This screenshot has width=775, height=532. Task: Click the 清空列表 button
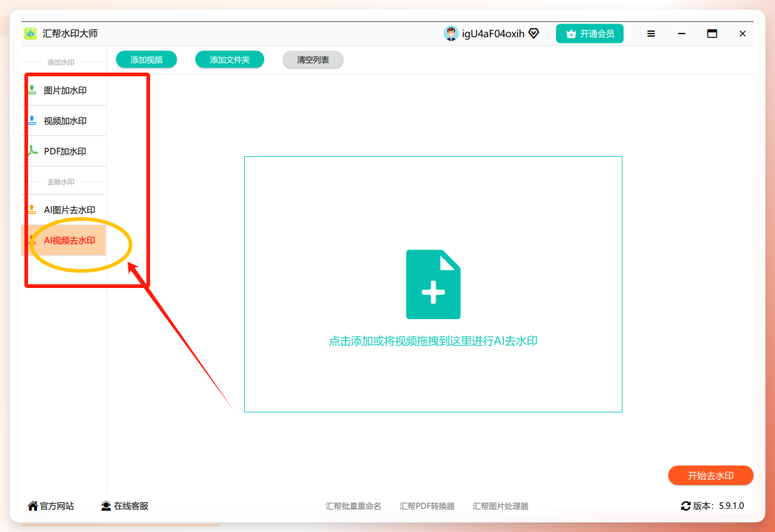(x=313, y=60)
